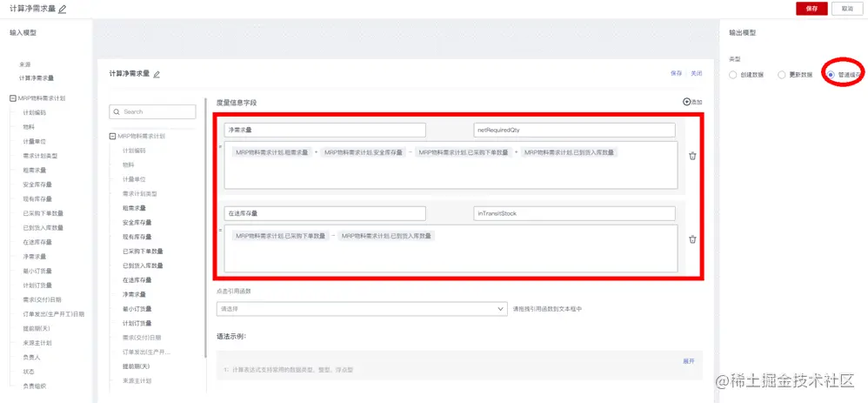Select 净需求量 in the dialog field tree
The width and height of the screenshot is (868, 403).
click(x=134, y=294)
